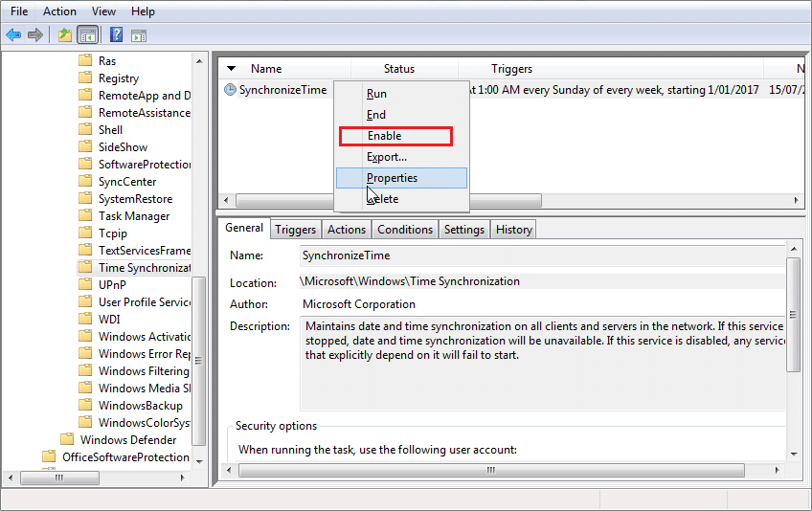This screenshot has width=812, height=511.
Task: Open Help via blue question mark icon
Action: 116,35
